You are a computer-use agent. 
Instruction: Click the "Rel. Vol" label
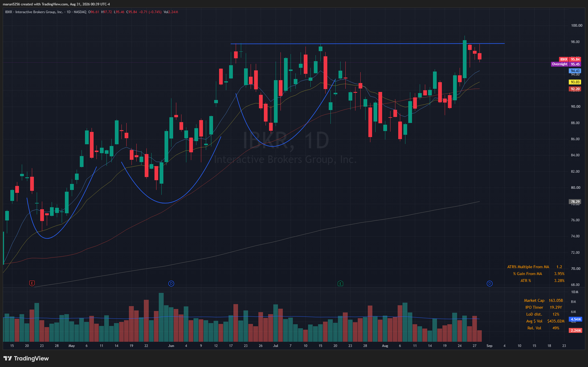pyautogui.click(x=534, y=328)
